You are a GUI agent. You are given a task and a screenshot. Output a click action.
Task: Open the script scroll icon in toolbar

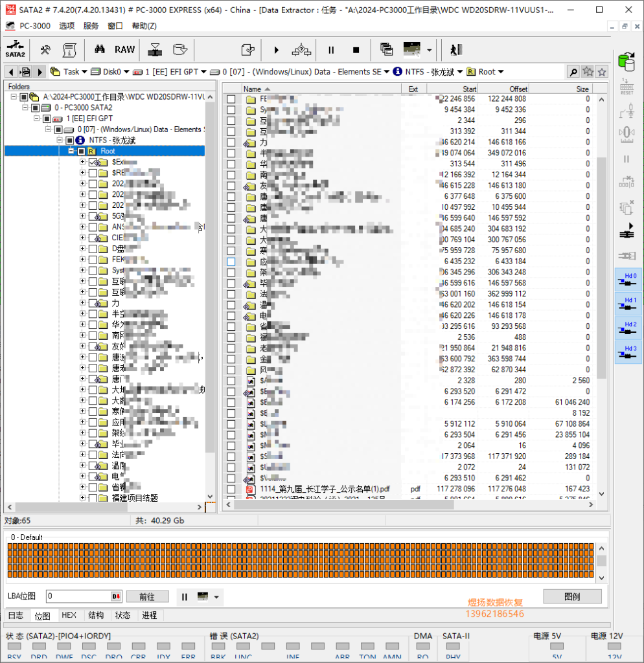[x=69, y=50]
